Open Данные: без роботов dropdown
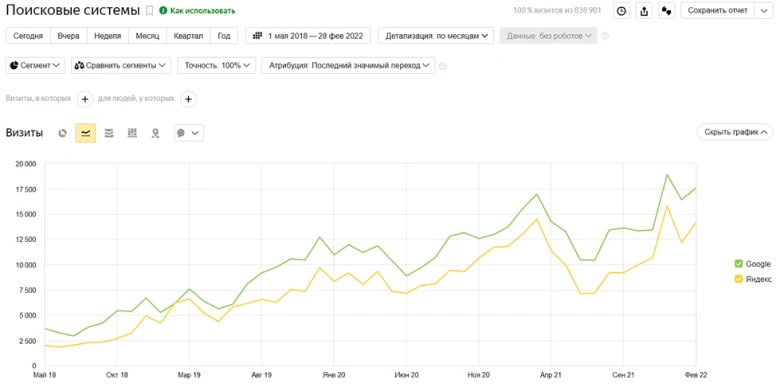 coord(548,36)
